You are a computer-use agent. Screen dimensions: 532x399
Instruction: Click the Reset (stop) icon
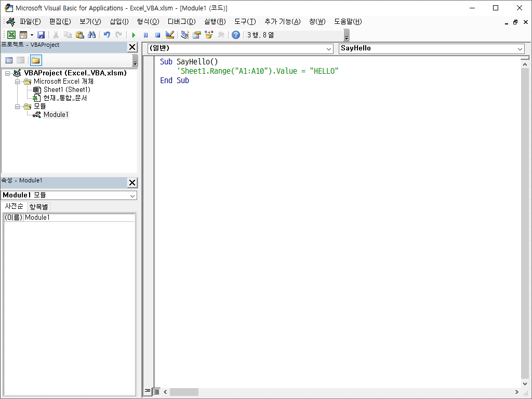pyautogui.click(x=157, y=35)
